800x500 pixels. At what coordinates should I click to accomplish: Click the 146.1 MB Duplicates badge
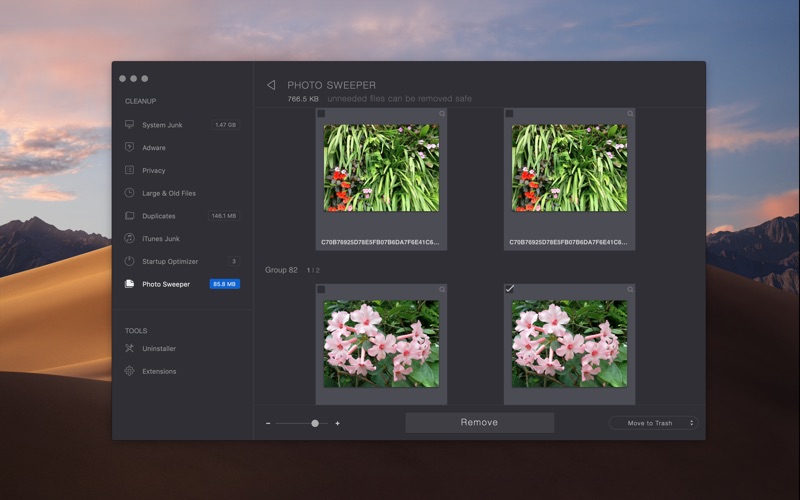224,216
